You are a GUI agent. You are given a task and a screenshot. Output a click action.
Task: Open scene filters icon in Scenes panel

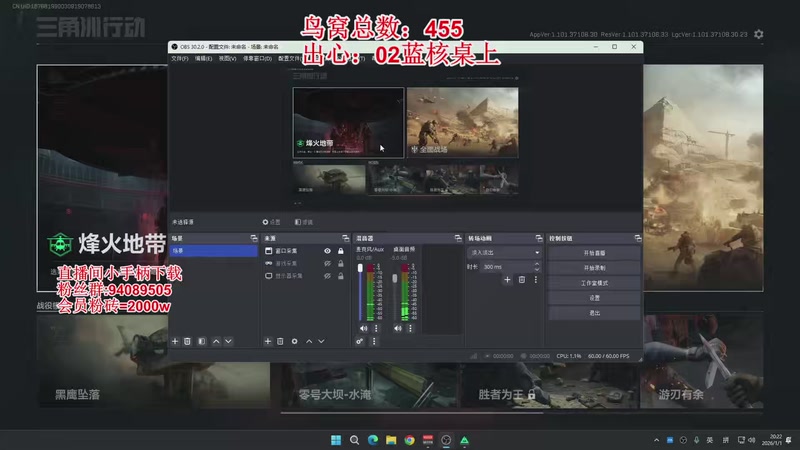202,341
